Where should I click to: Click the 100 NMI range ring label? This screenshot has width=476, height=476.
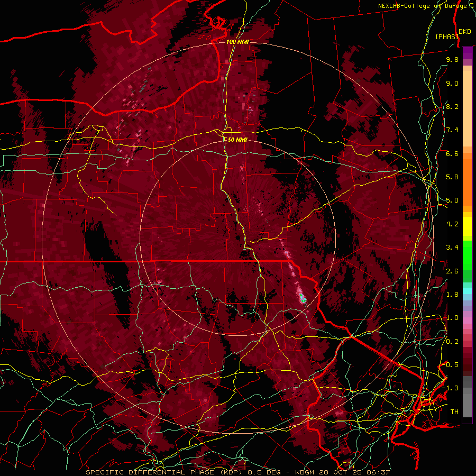(x=237, y=42)
